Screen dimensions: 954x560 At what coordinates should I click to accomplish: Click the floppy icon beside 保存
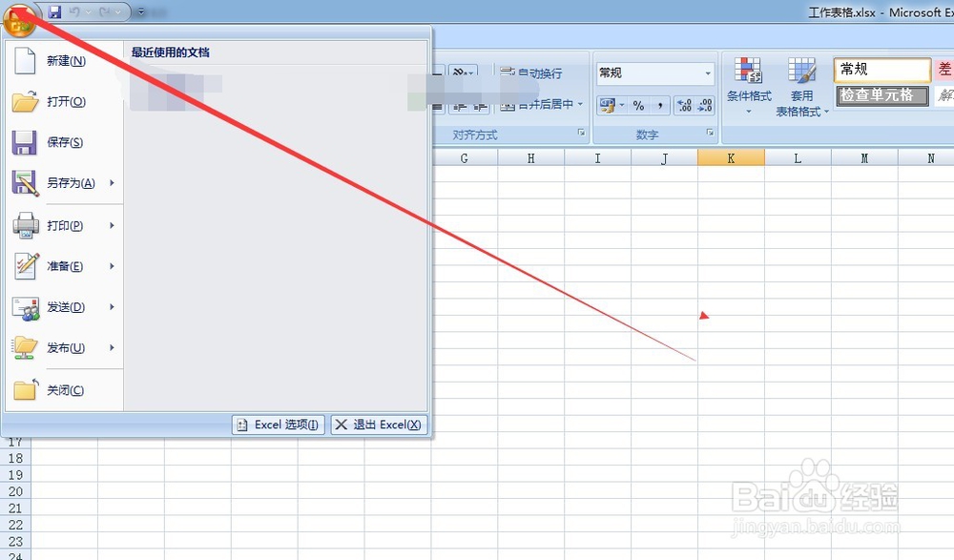[x=25, y=142]
